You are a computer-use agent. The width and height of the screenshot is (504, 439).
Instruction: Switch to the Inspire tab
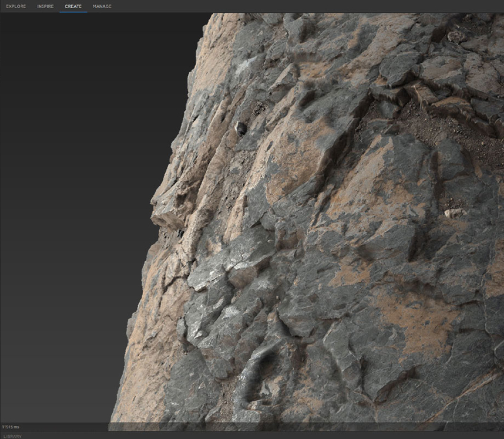(x=45, y=6)
